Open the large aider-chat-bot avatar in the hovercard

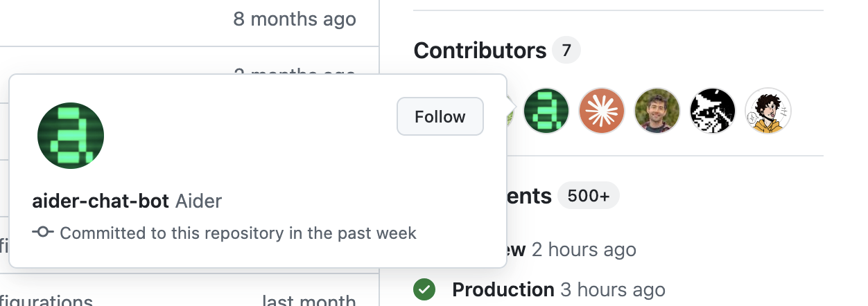(x=71, y=136)
